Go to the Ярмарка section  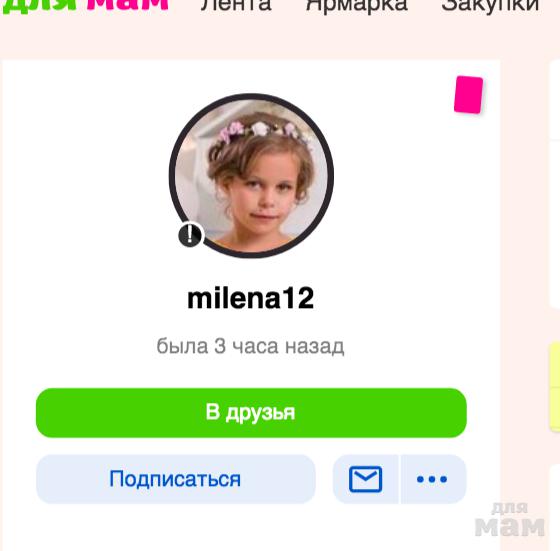(357, 6)
